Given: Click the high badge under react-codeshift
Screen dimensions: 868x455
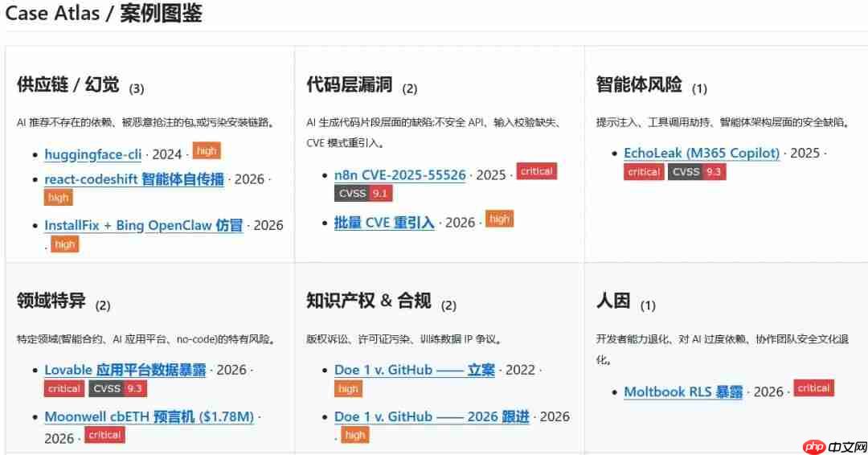Looking at the screenshot, I should click(x=58, y=198).
